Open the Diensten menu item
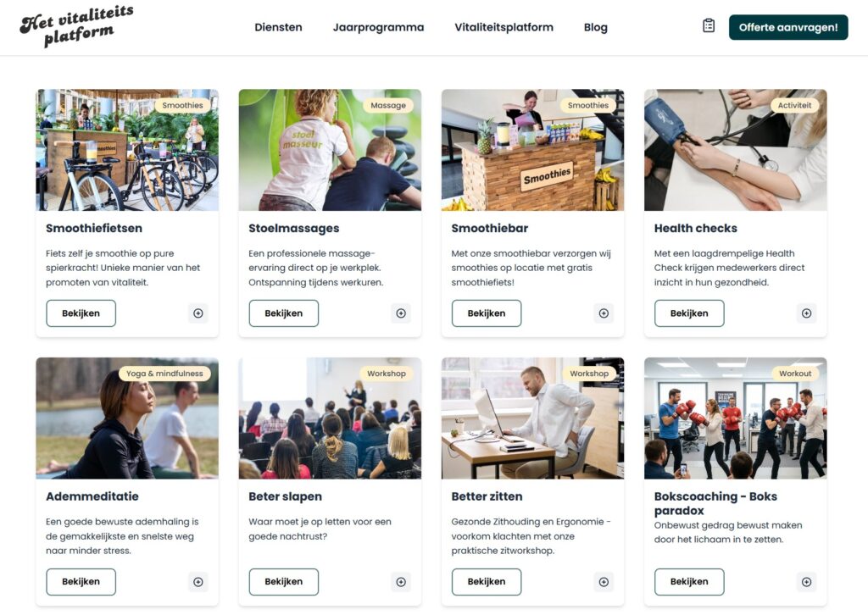The height and width of the screenshot is (615, 868). 278,27
